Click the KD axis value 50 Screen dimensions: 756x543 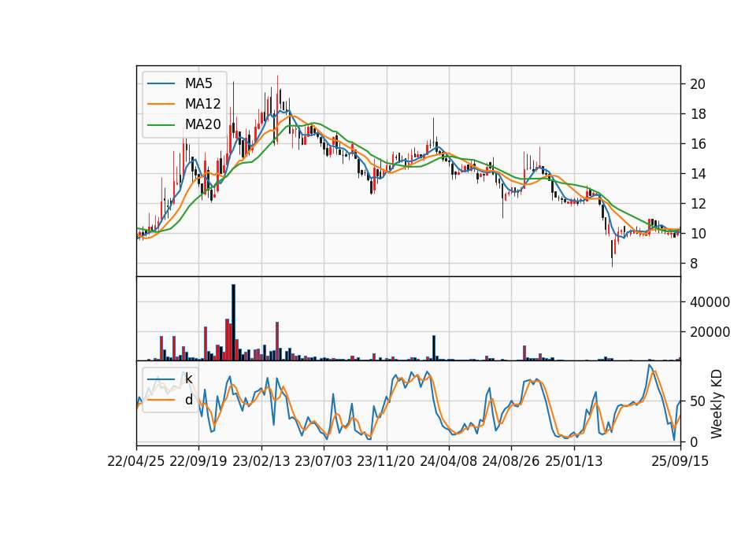[x=698, y=401]
